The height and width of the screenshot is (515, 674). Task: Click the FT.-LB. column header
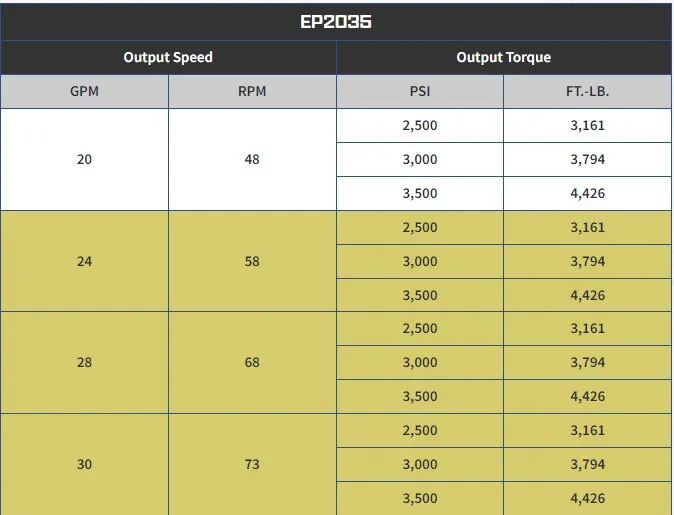pyautogui.click(x=588, y=91)
